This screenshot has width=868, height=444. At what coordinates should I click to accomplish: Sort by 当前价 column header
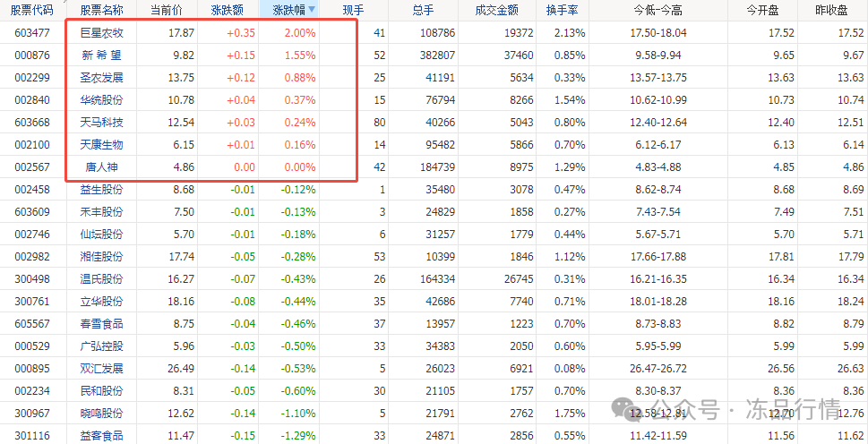click(167, 10)
